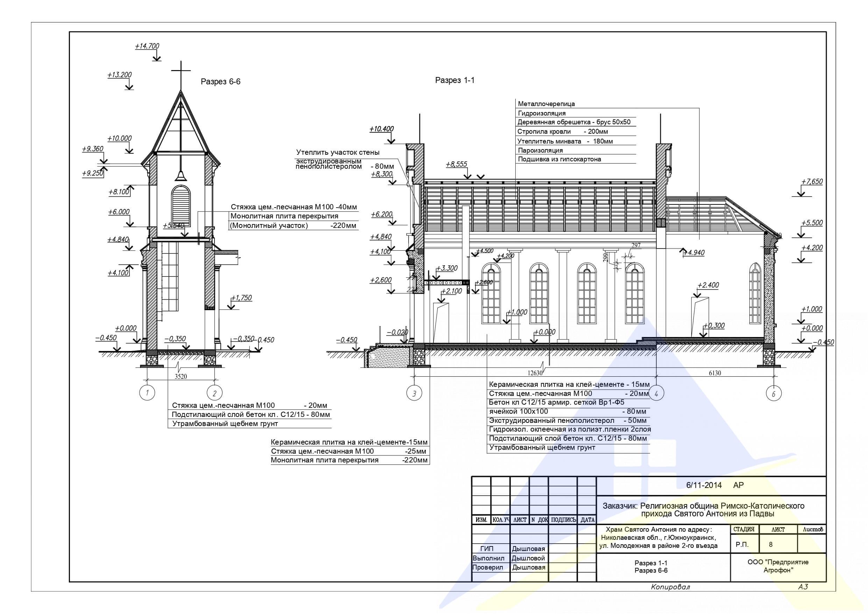Select the +13.200 elevation mark
The width and height of the screenshot is (868, 614).
[119, 75]
